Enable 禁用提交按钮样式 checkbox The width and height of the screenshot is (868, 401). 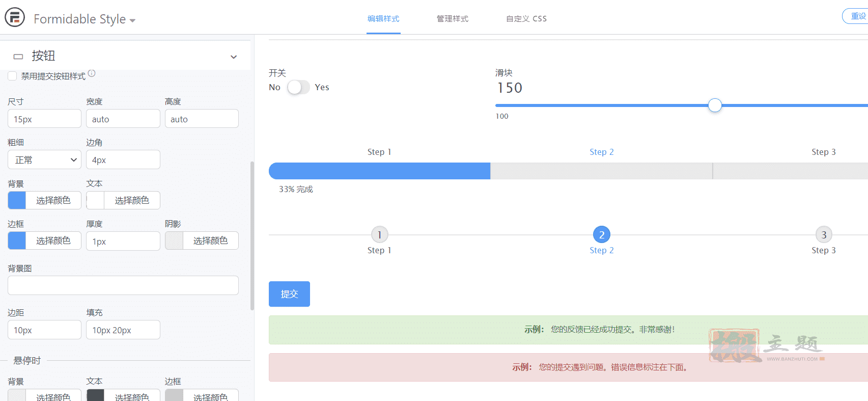tap(12, 76)
